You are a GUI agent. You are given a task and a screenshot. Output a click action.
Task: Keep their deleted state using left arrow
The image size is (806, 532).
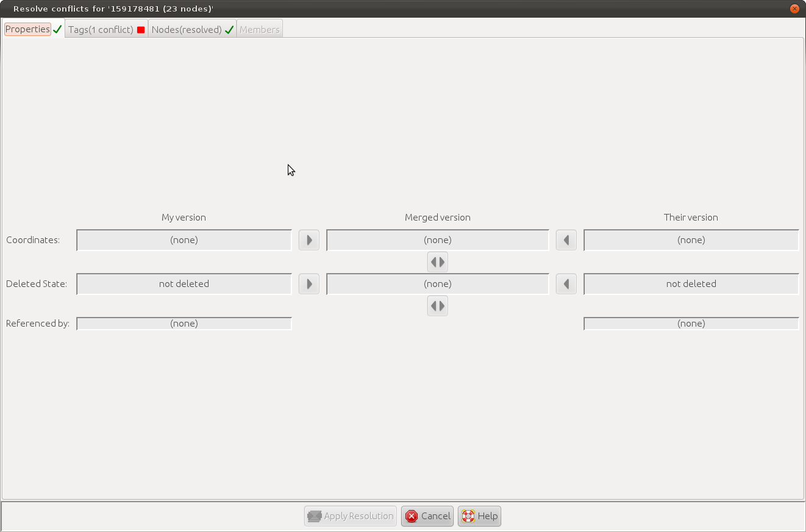(566, 284)
